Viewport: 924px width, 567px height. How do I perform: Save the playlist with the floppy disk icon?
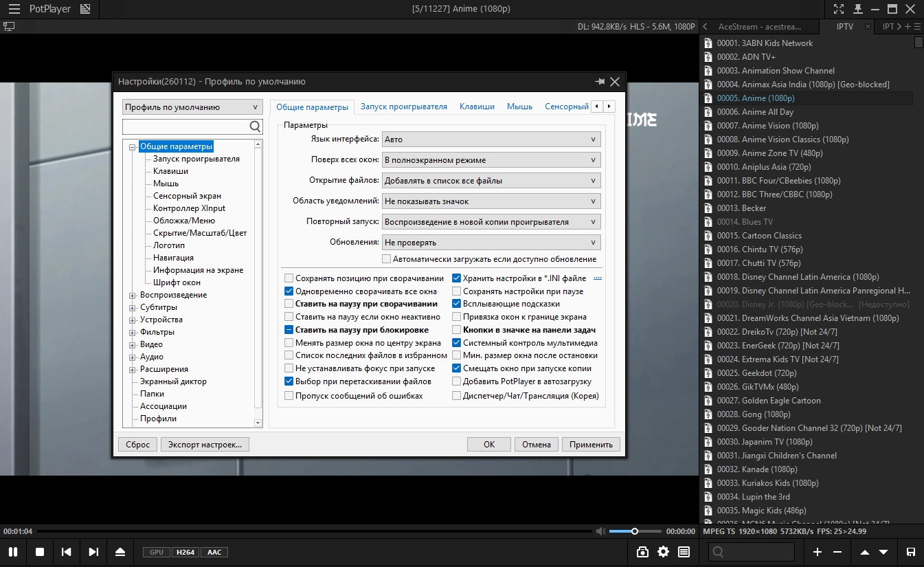click(910, 552)
